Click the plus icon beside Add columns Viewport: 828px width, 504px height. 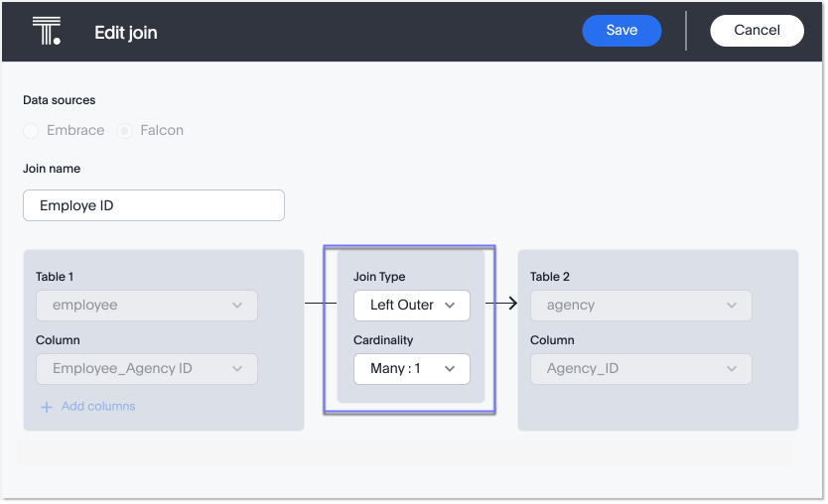point(46,407)
